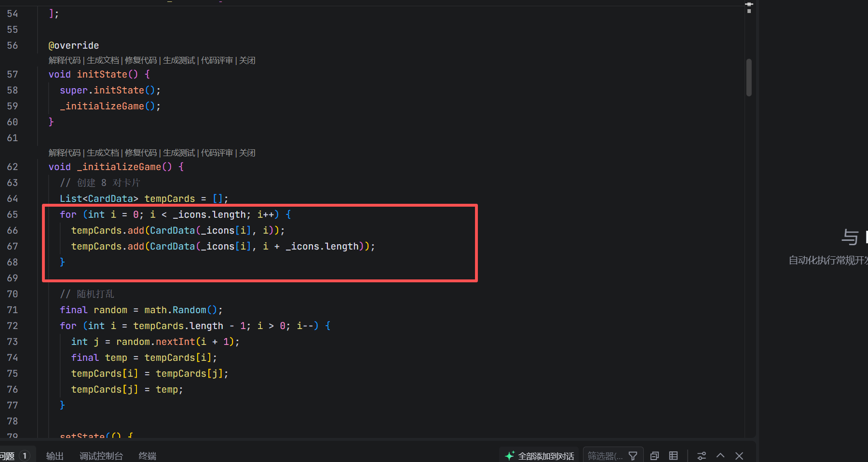
Task: Click the 'for (int i = 0; i < _icons.length' line
Action: [x=176, y=214]
